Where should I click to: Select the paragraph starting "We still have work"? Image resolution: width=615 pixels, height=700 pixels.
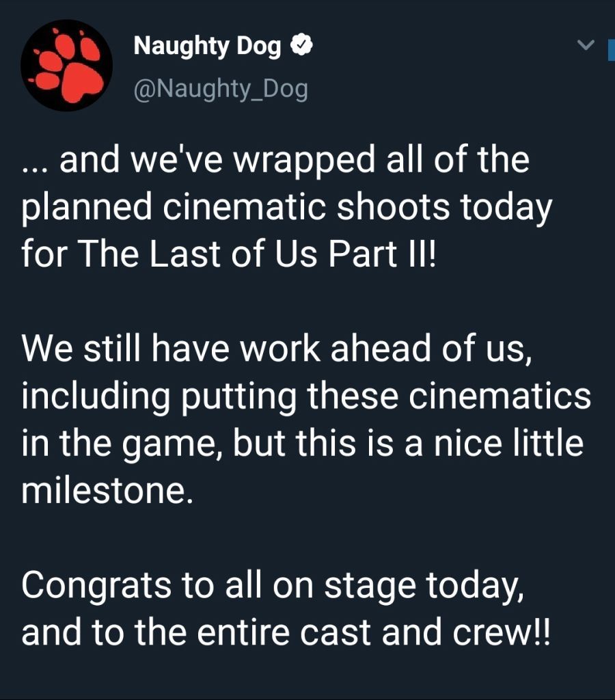(306, 420)
